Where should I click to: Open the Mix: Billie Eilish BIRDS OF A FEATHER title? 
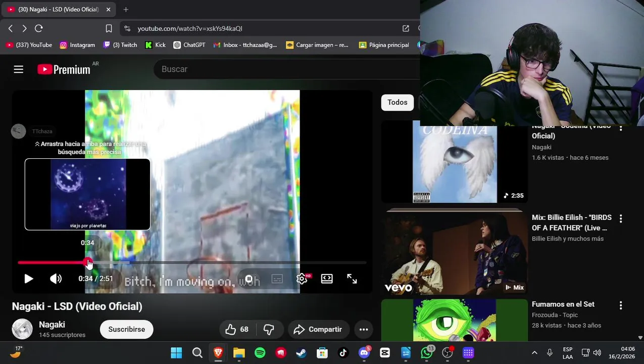click(572, 222)
